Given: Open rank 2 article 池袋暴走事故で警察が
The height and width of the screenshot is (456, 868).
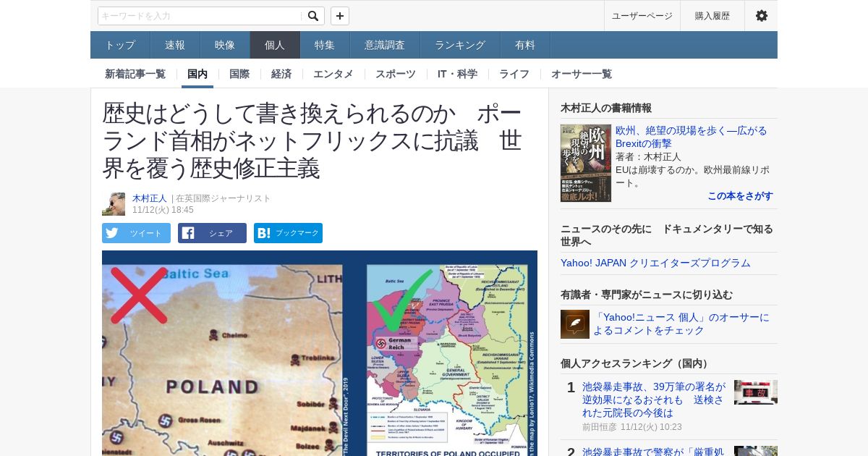Looking at the screenshot, I should (x=654, y=451).
